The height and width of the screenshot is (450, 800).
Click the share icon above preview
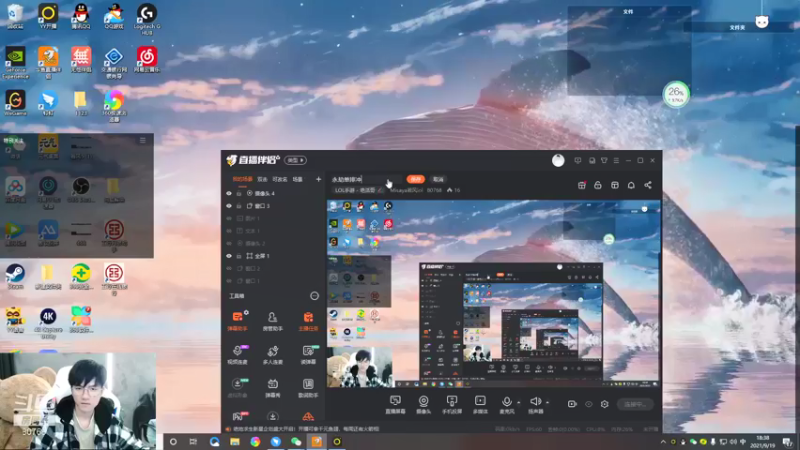click(x=648, y=185)
